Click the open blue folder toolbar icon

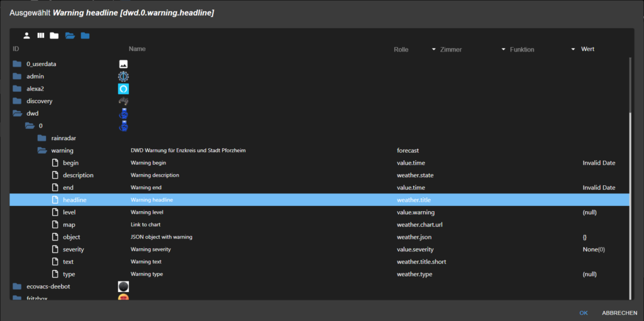point(70,35)
